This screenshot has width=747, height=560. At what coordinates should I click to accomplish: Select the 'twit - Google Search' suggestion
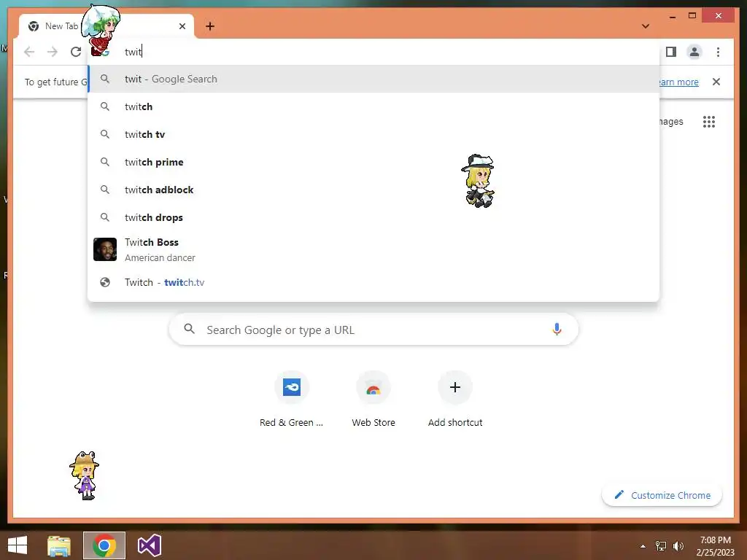373,79
